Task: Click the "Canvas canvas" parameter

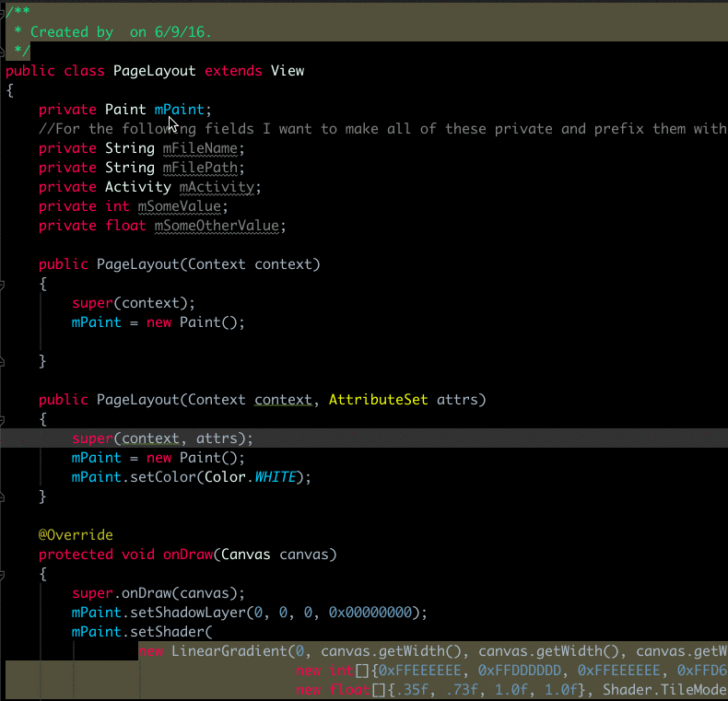Action: tap(274, 555)
